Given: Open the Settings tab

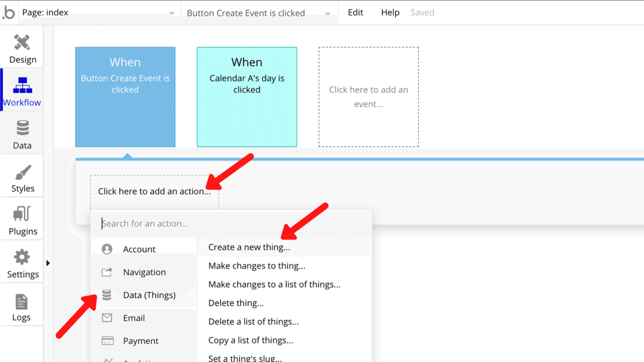Looking at the screenshot, I should click(x=22, y=262).
